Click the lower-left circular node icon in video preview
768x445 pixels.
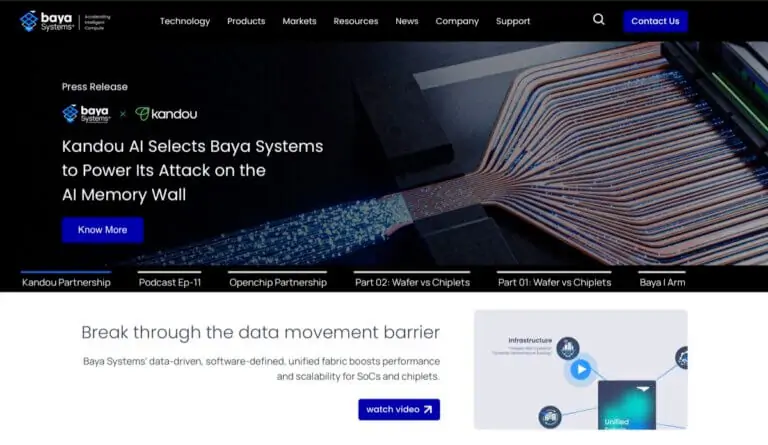(550, 417)
